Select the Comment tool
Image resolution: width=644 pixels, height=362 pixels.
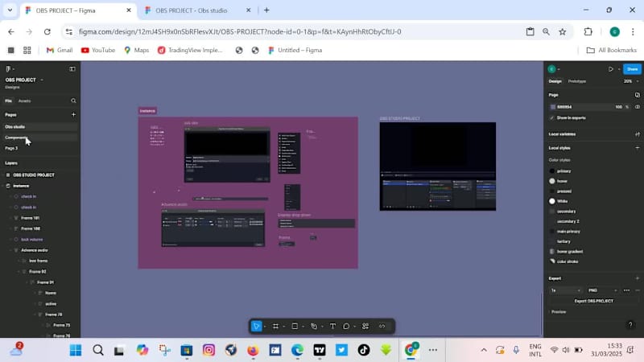346,327
